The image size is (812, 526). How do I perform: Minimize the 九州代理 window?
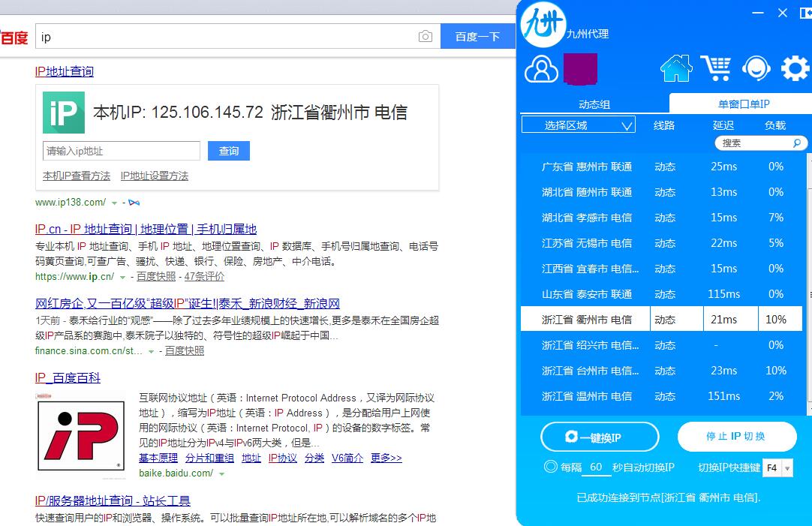pyautogui.click(x=758, y=13)
